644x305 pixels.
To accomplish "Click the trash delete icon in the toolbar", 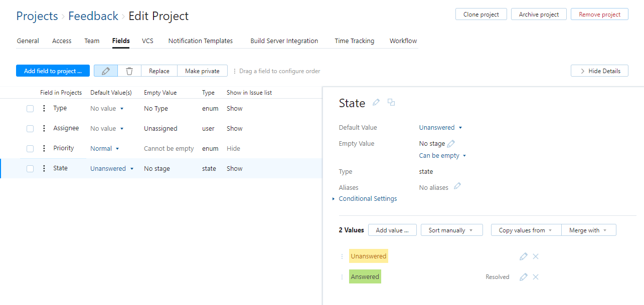I will coord(129,71).
